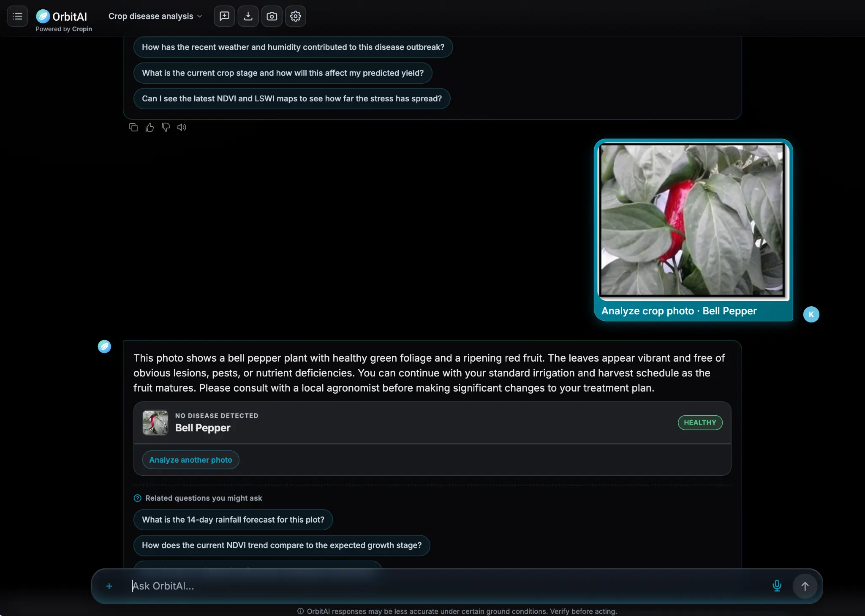Send message with up-arrow button
The image size is (865, 616).
805,586
